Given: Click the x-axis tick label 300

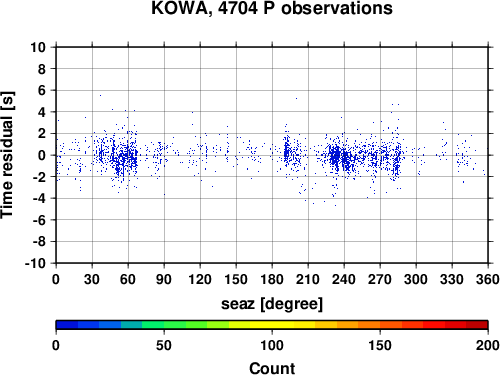Looking at the screenshot, I should pos(416,279).
